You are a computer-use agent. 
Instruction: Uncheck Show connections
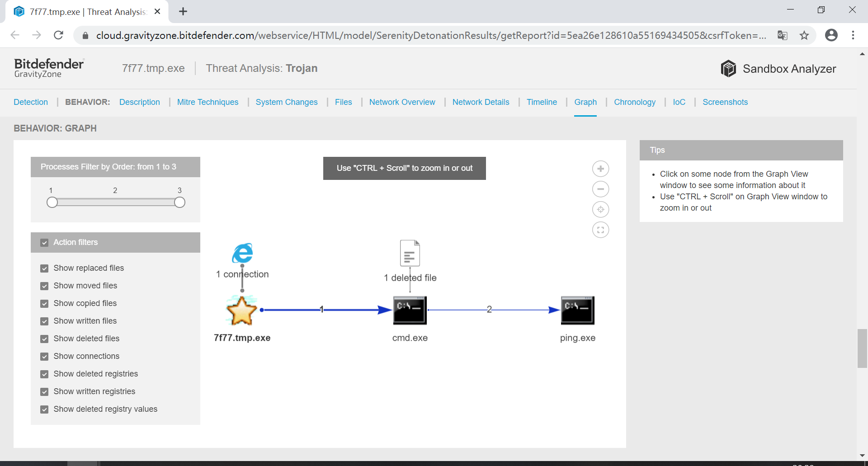click(44, 357)
